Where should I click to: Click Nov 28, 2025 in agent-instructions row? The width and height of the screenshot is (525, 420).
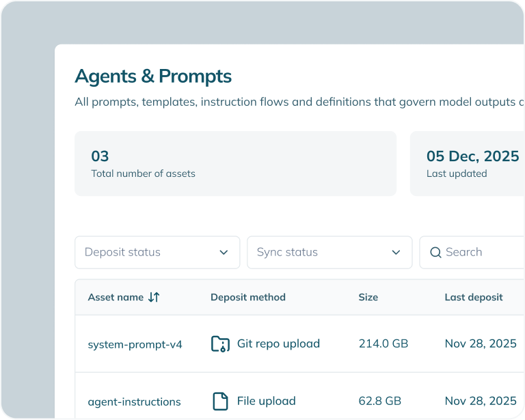pyautogui.click(x=481, y=401)
